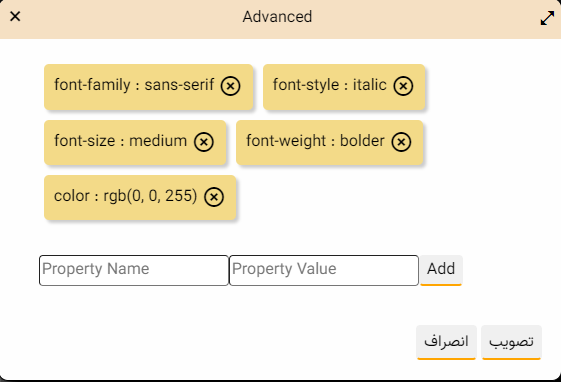Delete the font-weight bolder property

(401, 142)
